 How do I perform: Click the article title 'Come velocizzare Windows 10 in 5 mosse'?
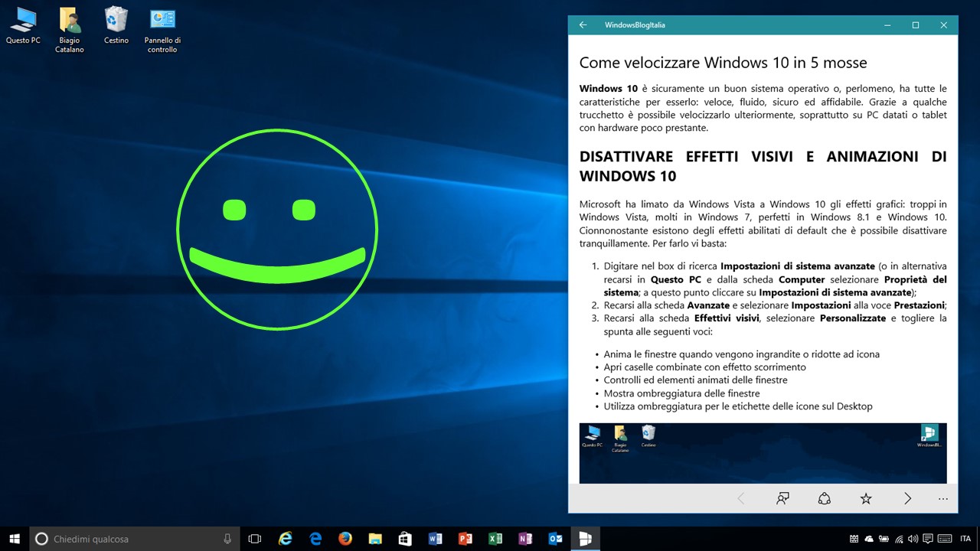click(x=723, y=62)
